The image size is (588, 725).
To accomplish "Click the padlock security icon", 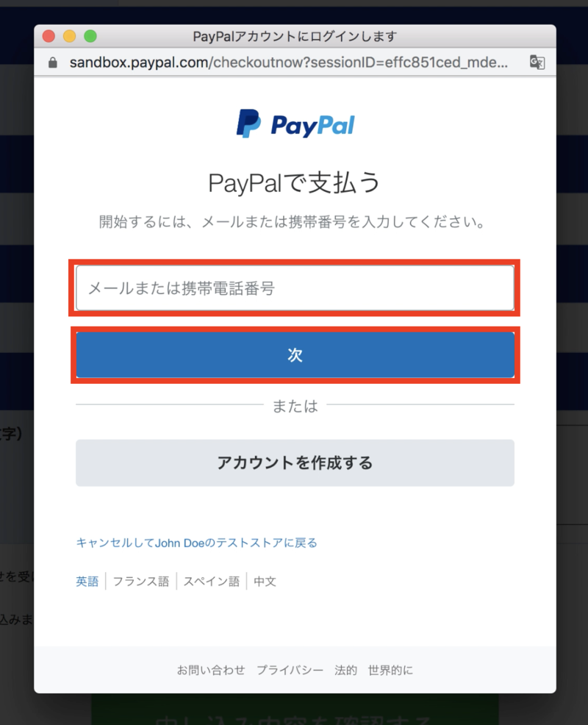I will click(x=53, y=62).
